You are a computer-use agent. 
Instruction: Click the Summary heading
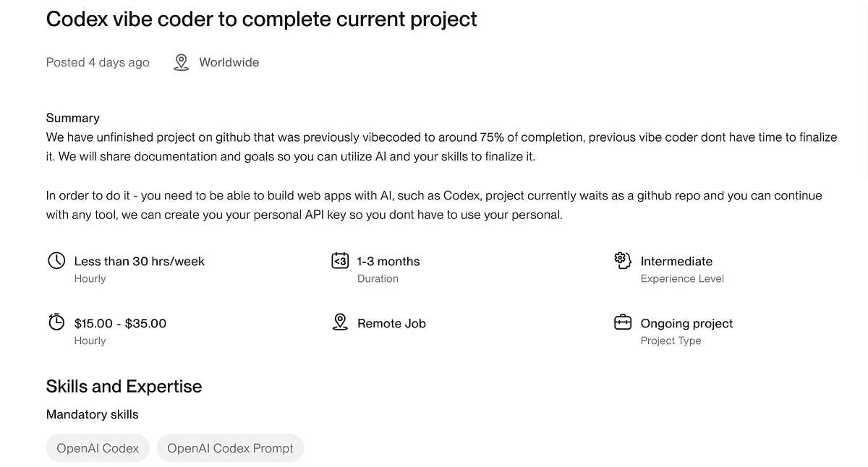(73, 118)
